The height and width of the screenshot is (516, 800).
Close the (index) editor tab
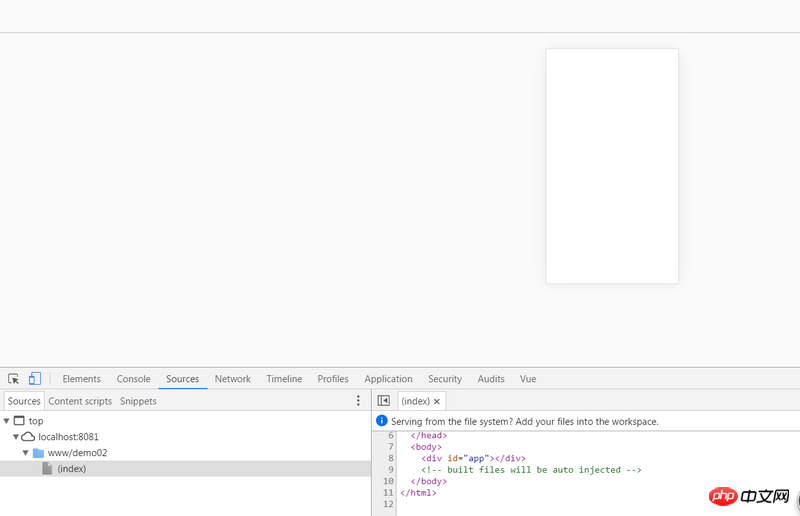437,401
